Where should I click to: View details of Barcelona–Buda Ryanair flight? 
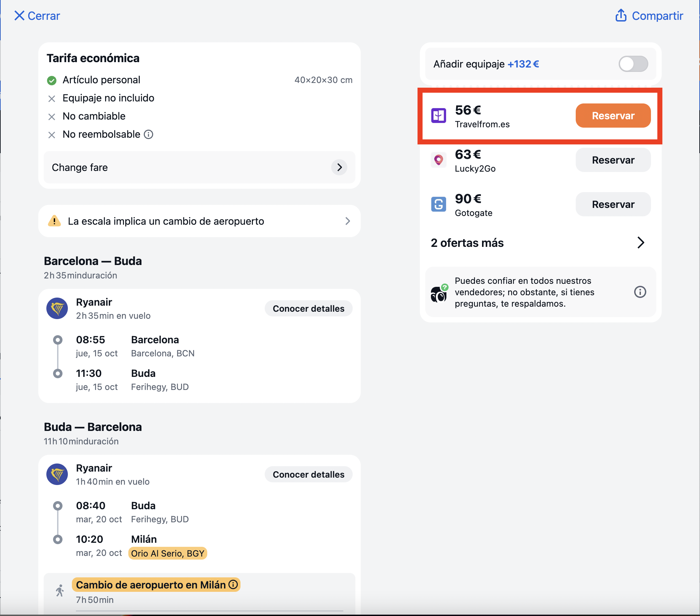click(308, 309)
